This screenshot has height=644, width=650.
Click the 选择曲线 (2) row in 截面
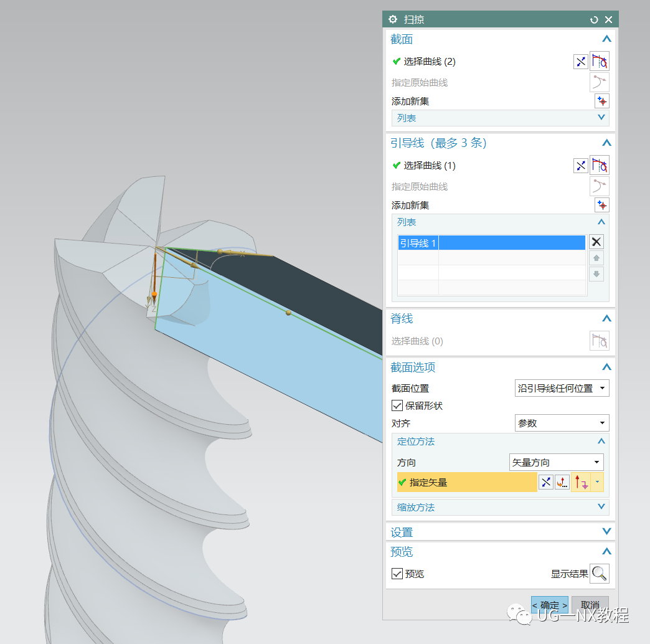click(x=423, y=62)
